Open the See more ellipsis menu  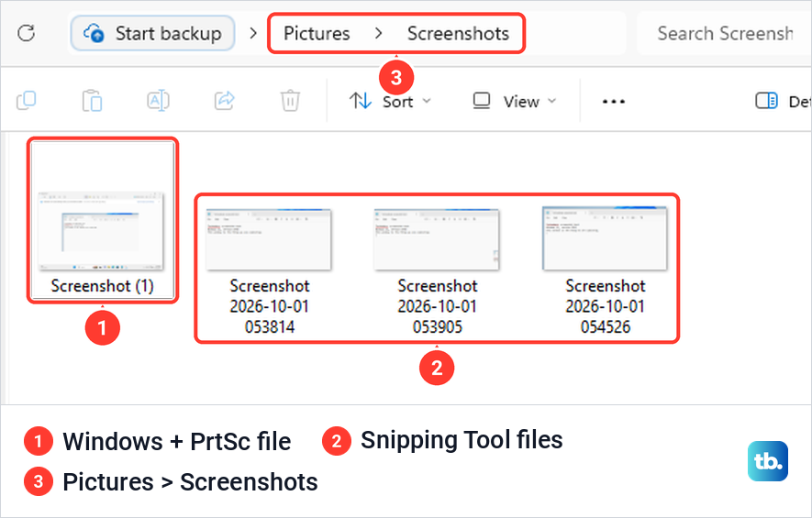click(x=614, y=102)
